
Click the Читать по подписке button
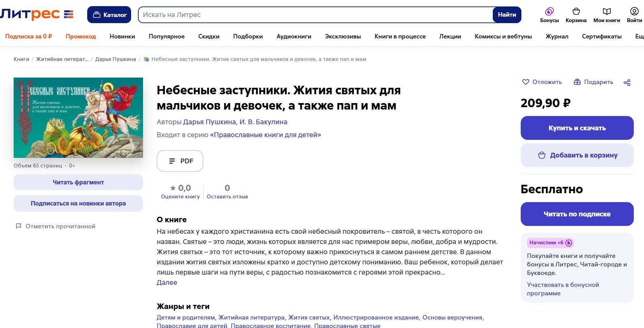pyautogui.click(x=577, y=214)
